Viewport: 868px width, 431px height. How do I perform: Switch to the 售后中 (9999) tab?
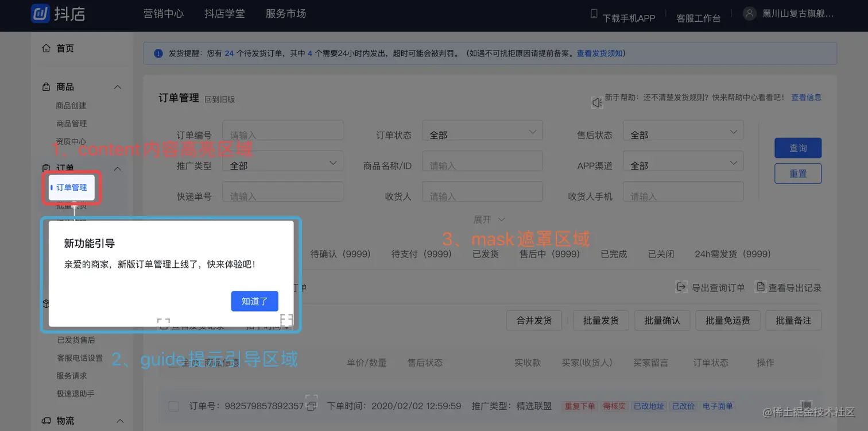[x=550, y=254]
